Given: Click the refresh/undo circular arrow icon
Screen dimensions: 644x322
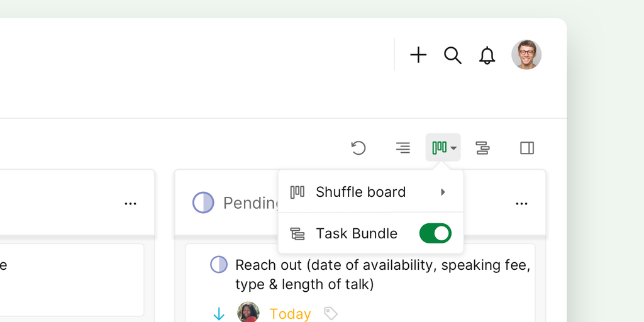Looking at the screenshot, I should [x=358, y=148].
